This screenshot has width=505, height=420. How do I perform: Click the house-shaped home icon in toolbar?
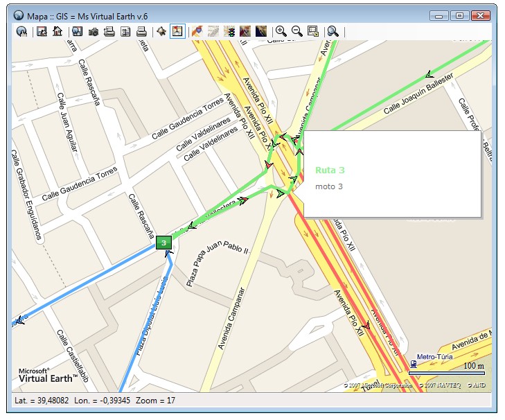(57, 31)
